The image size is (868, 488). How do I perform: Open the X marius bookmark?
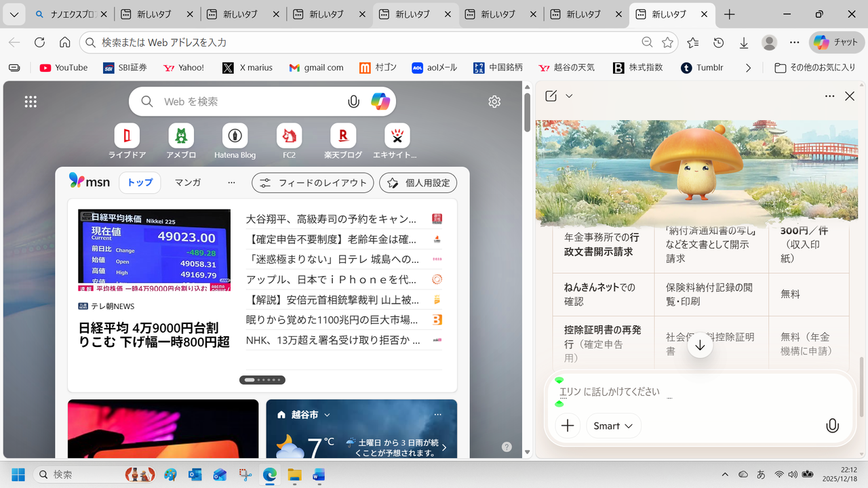247,68
